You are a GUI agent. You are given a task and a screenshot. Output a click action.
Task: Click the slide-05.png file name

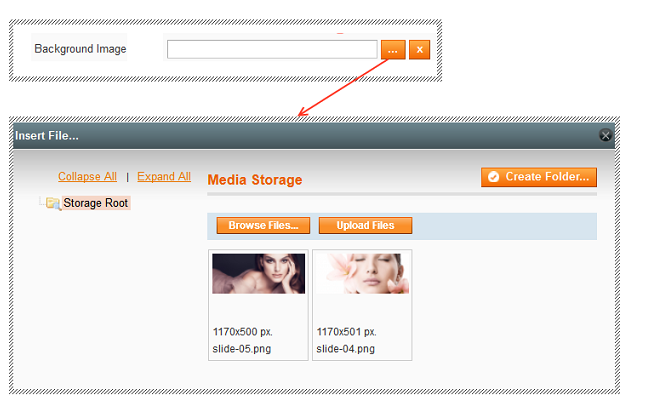click(x=242, y=349)
